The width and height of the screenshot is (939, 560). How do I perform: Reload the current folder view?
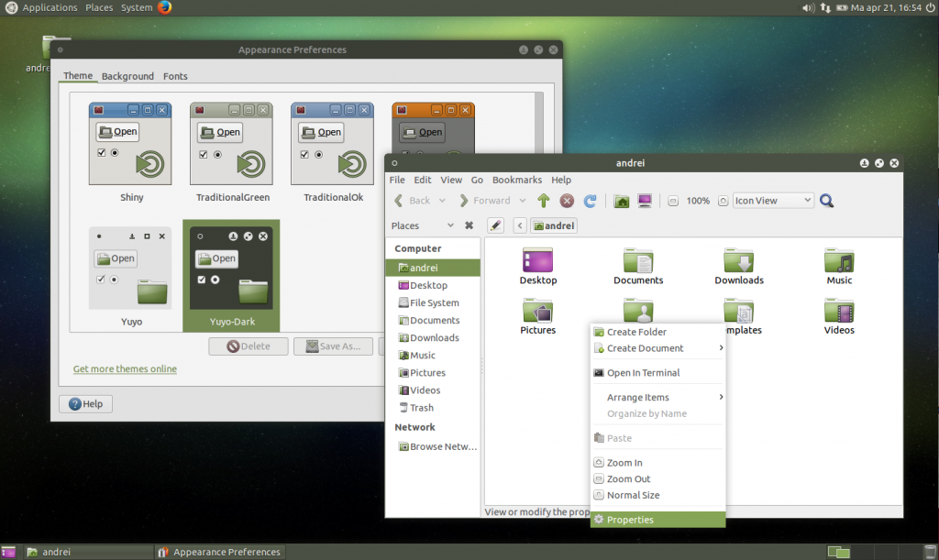[591, 200]
